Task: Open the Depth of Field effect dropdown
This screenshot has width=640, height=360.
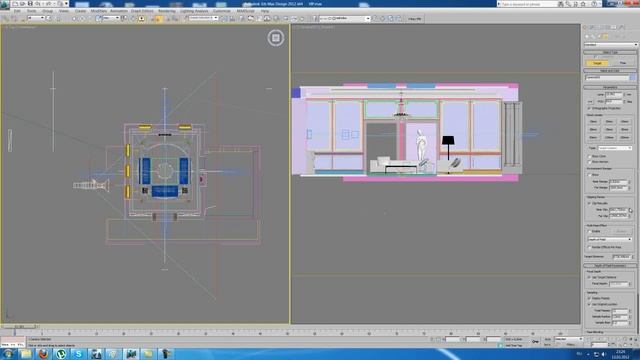Action: pos(610,240)
